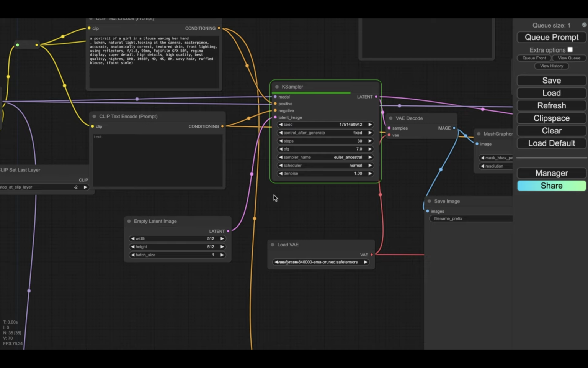Collapse the Load VAE node via its dot
Screen dimensions: 588x368
click(273, 245)
